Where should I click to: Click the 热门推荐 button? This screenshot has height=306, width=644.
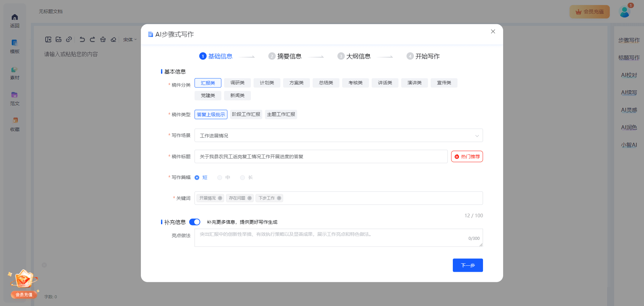pos(467,157)
